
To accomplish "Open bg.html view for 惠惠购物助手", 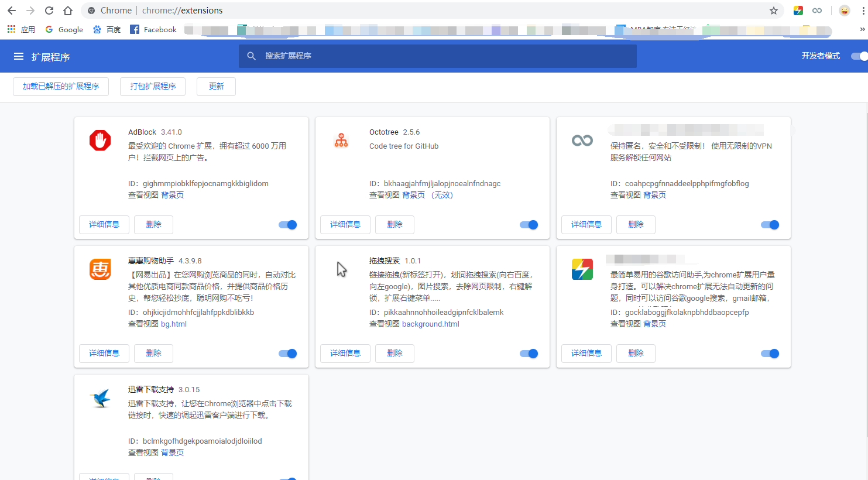I will click(174, 324).
